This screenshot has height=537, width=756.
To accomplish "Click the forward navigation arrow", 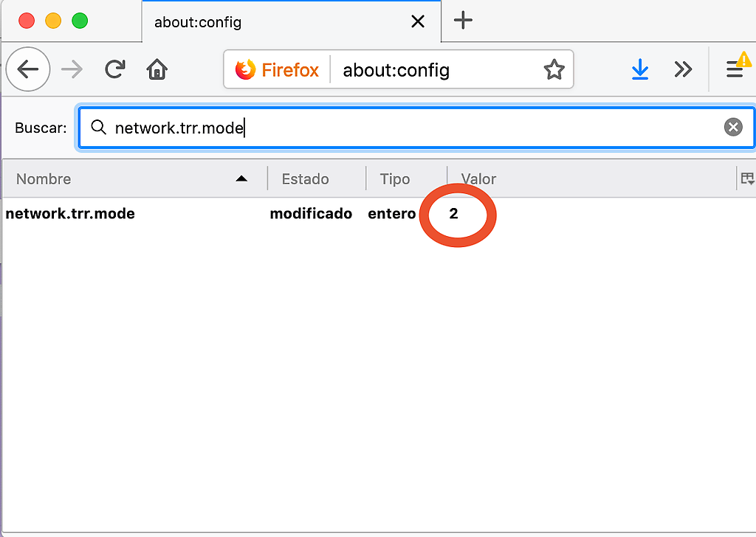I will point(72,70).
